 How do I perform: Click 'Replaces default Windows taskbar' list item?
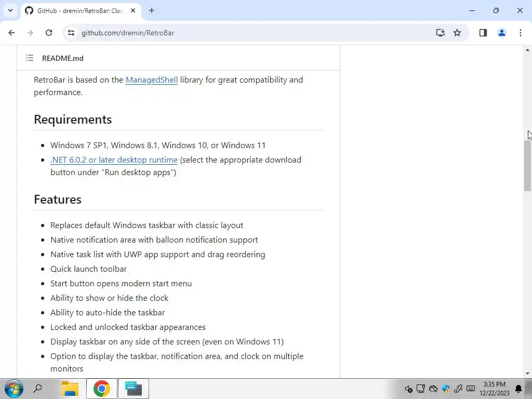tap(147, 225)
